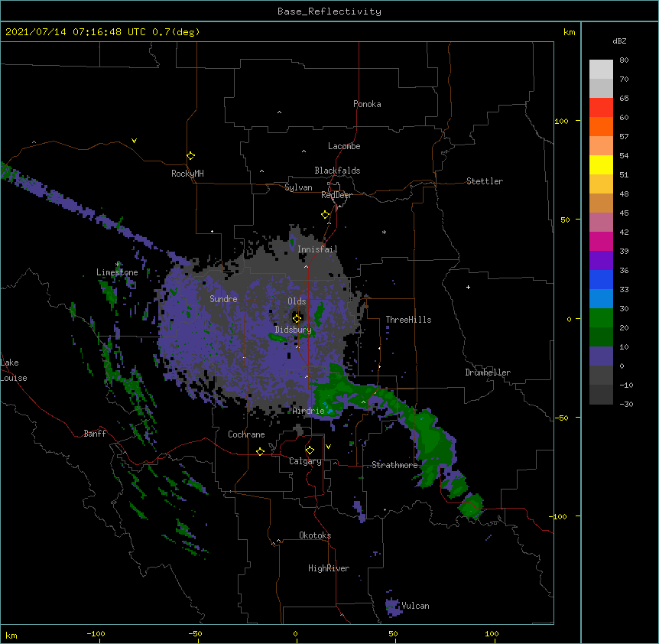Click the bright green 20-30 dBZ swatch
The width and height of the screenshot is (659, 644).
click(601, 318)
